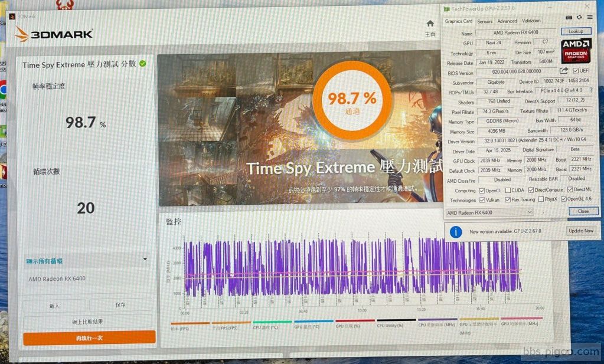Open GPU-Z hamburger menu
Viewport: 604px width, 364px height.
click(590, 17)
